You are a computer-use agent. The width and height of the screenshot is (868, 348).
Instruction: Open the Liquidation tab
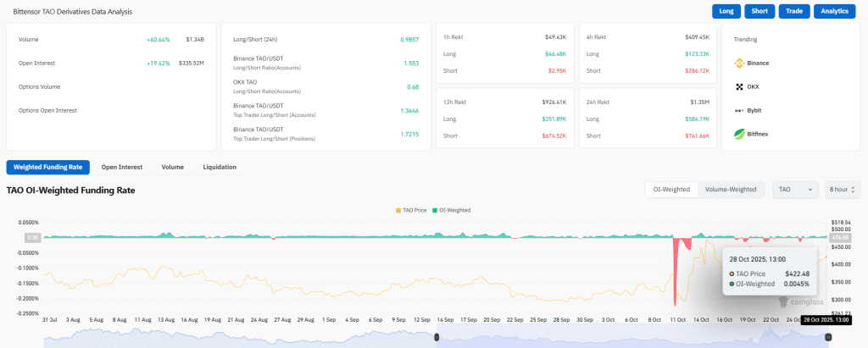(220, 167)
